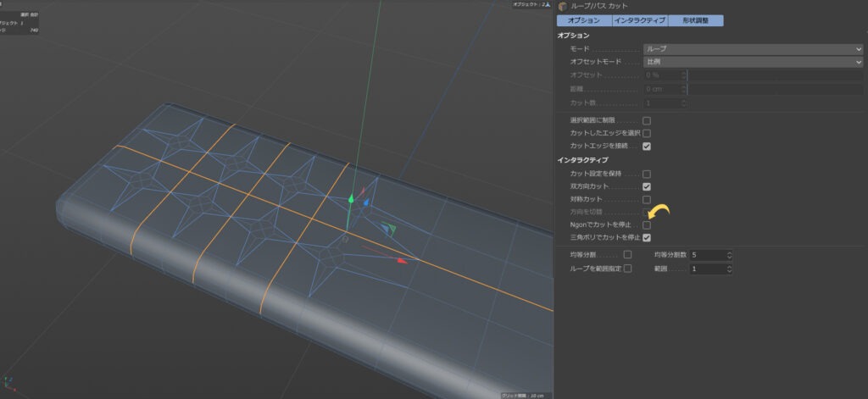Image resolution: width=868 pixels, height=399 pixels.
Task: Click the ループ/パス カット title text
Action: click(x=599, y=6)
